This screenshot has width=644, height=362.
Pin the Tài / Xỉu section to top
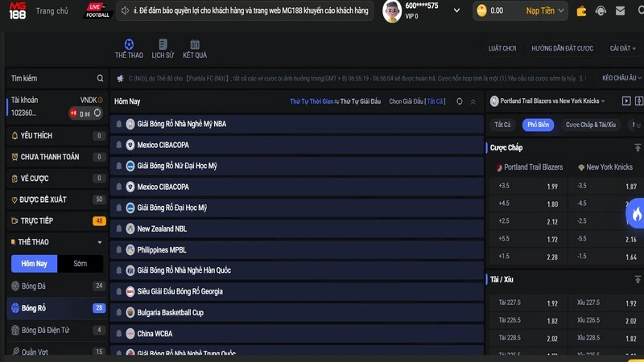tap(638, 279)
